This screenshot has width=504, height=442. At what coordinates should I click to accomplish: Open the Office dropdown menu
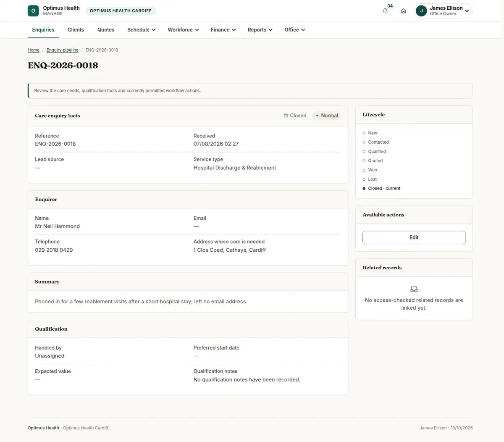click(x=295, y=30)
